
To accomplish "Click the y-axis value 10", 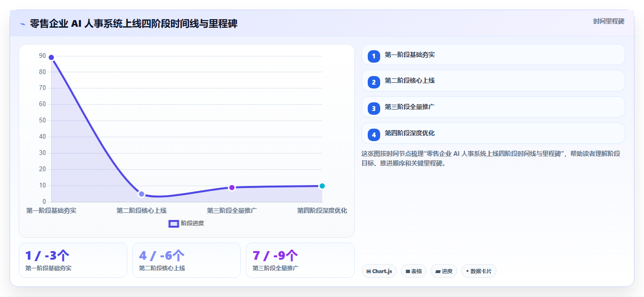I will (x=43, y=186).
